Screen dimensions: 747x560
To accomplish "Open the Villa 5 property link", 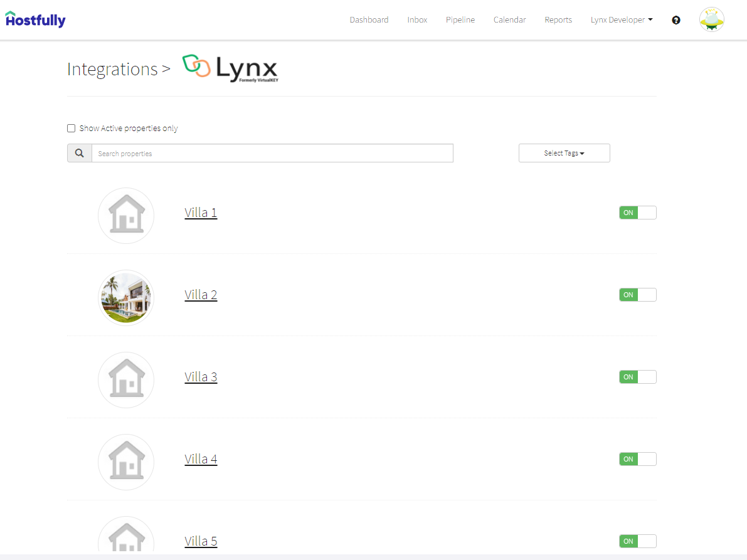I will [201, 541].
